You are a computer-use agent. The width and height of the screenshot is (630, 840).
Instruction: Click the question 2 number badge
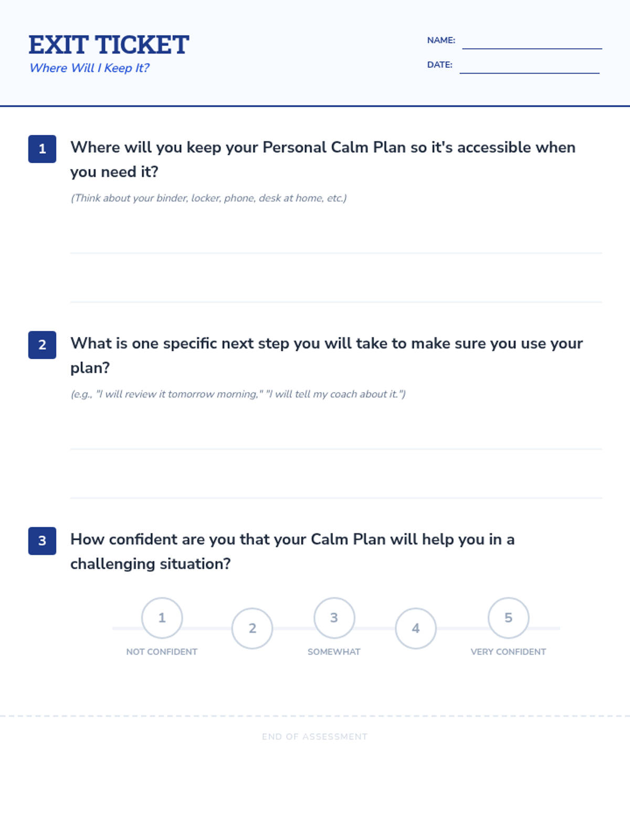pyautogui.click(x=42, y=345)
